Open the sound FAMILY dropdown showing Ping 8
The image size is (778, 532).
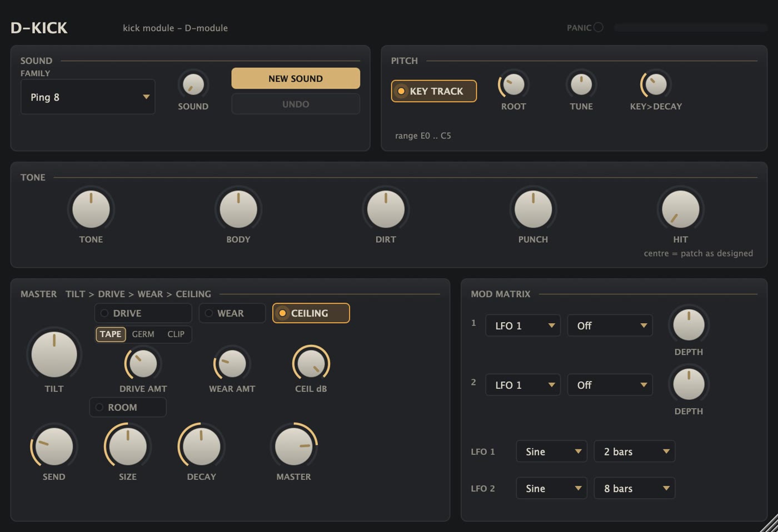[88, 97]
